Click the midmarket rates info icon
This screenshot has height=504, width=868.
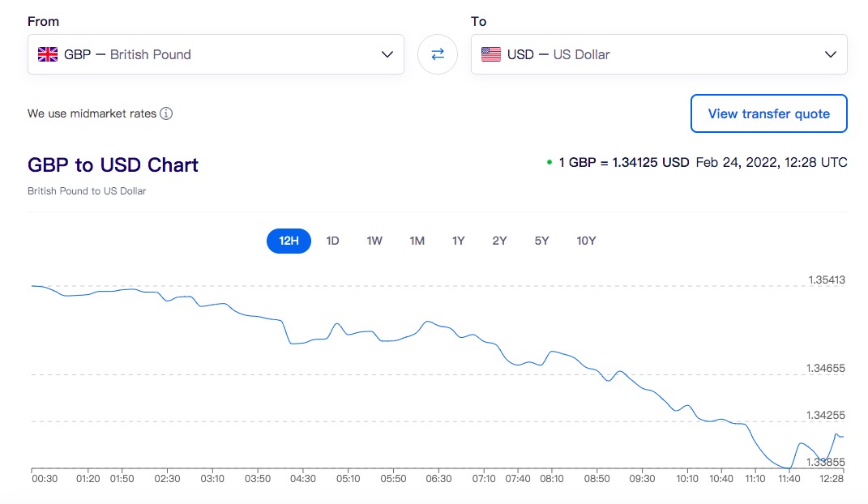tap(166, 113)
